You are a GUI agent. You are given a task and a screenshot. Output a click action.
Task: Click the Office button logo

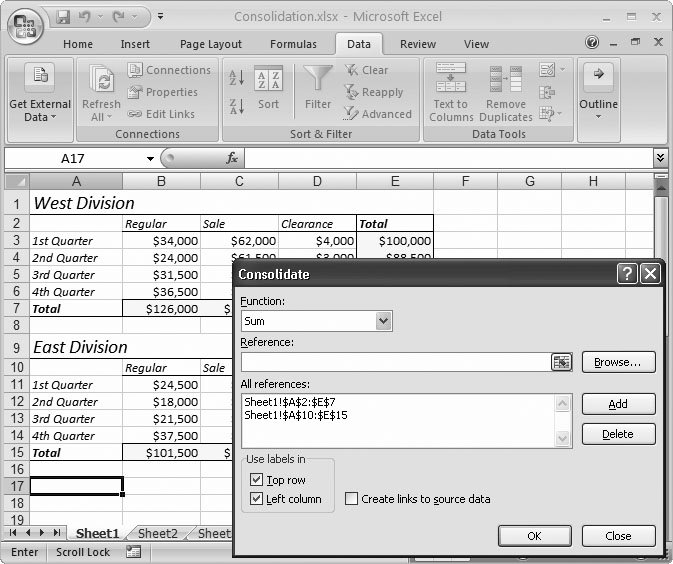tap(24, 27)
